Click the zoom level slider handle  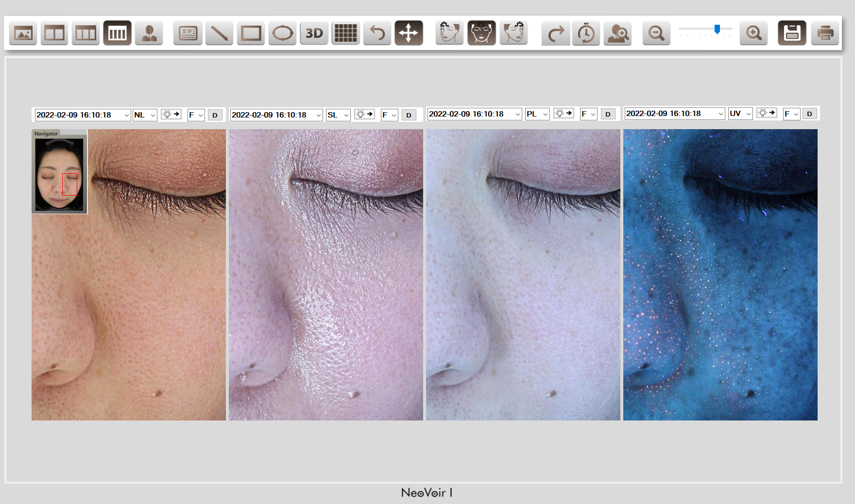click(717, 30)
